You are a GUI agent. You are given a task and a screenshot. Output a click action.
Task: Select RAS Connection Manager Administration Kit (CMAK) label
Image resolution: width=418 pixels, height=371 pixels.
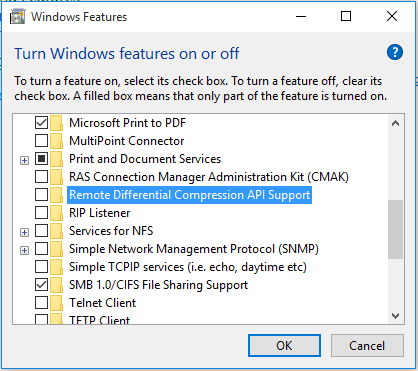[x=209, y=177]
